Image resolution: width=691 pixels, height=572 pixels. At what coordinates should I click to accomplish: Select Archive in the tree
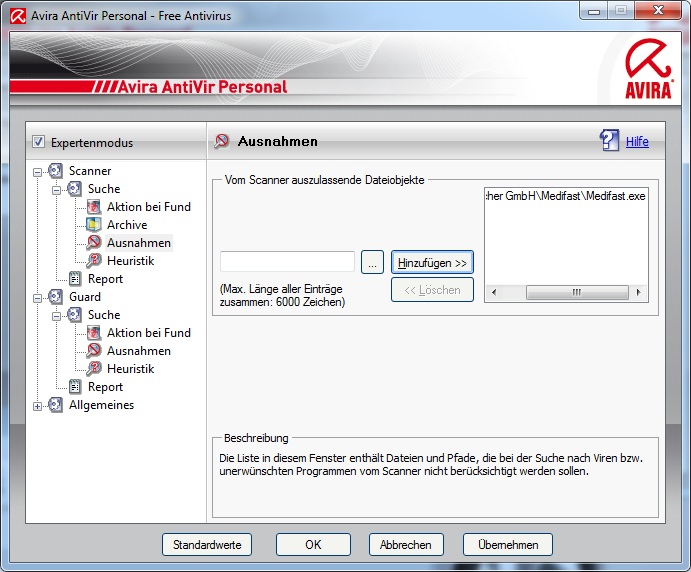coord(127,225)
